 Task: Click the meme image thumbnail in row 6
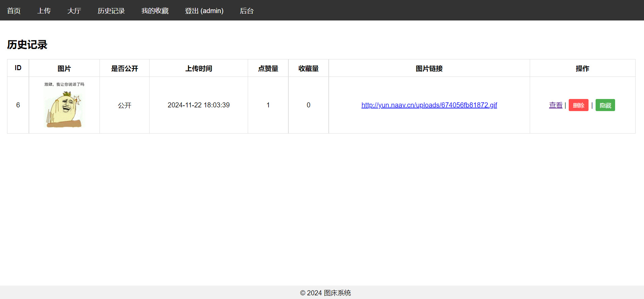pyautogui.click(x=64, y=105)
